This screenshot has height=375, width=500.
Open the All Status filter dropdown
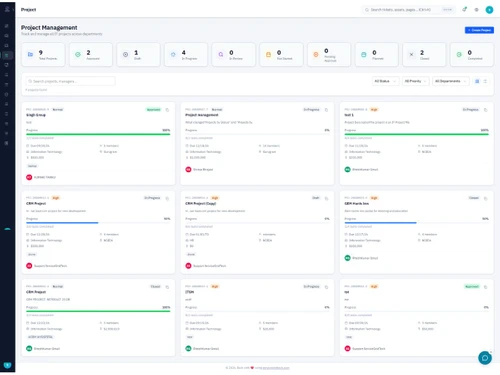click(x=385, y=81)
